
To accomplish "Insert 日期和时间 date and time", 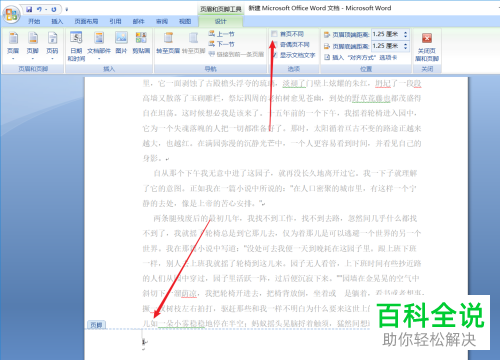I will point(76,46).
